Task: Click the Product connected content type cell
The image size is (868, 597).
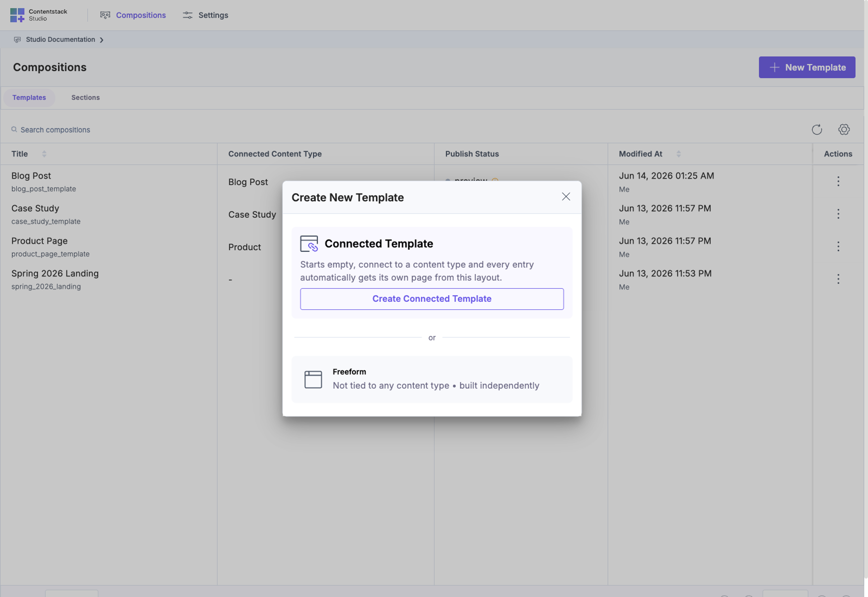Action: click(245, 247)
